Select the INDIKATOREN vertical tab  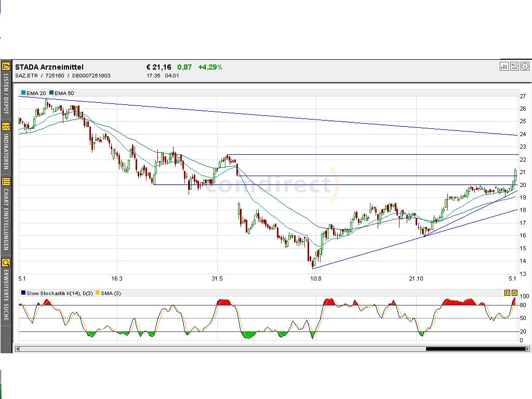coord(6,152)
